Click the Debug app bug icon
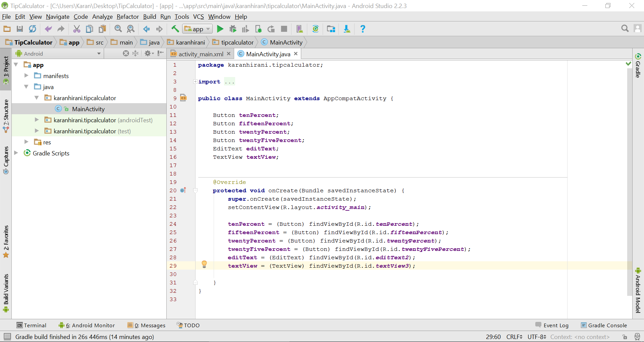 (x=233, y=29)
